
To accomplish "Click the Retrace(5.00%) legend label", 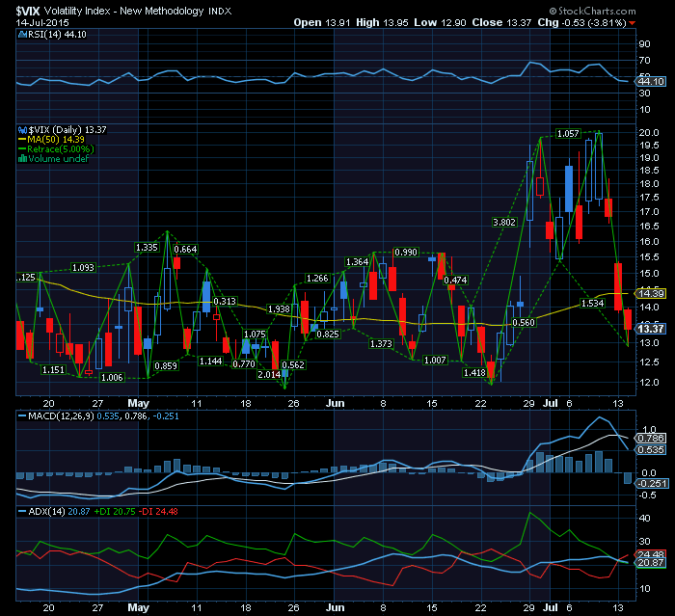I will [60, 149].
